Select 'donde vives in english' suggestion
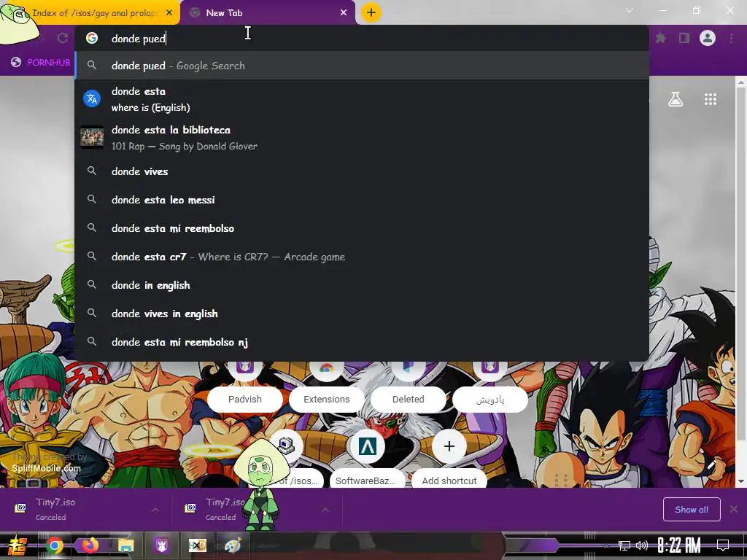The height and width of the screenshot is (560, 747). point(362,314)
